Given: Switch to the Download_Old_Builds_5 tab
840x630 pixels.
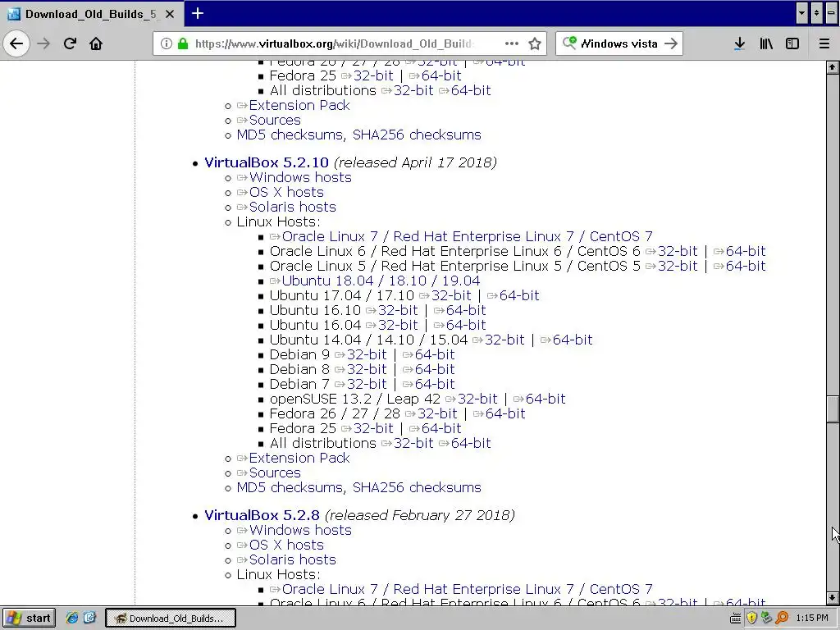Looking at the screenshot, I should click(x=91, y=14).
